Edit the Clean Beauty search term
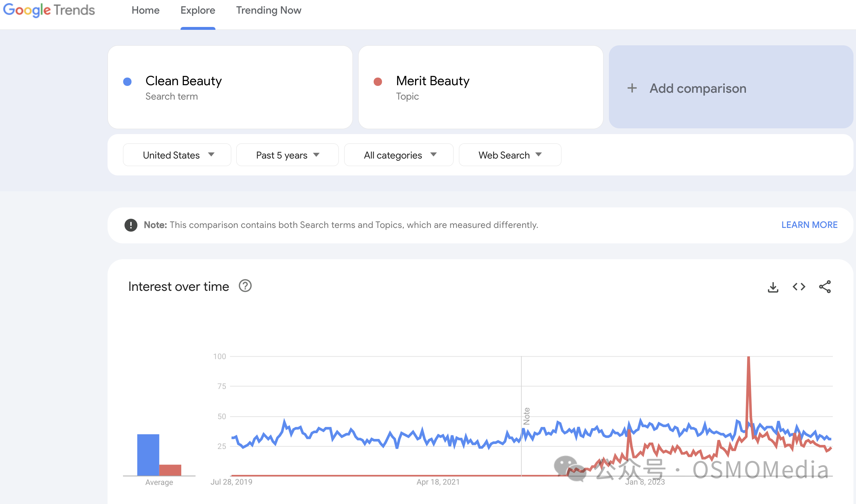This screenshot has width=856, height=504. [230, 87]
